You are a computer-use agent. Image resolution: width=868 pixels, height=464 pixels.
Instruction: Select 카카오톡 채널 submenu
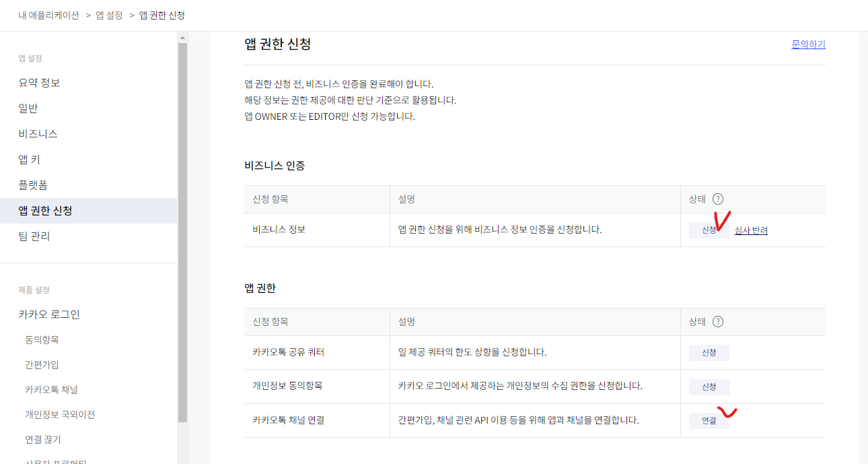51,390
